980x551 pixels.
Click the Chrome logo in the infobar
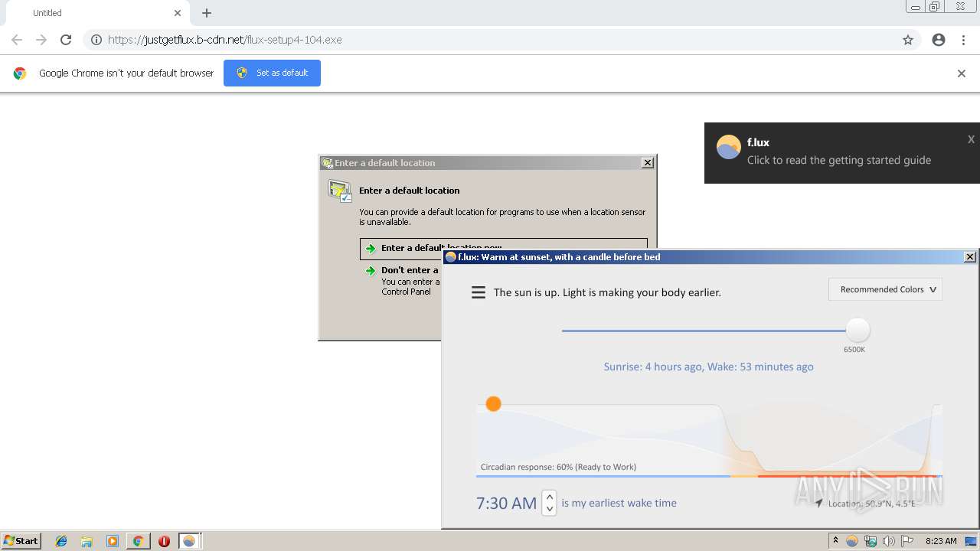(20, 73)
